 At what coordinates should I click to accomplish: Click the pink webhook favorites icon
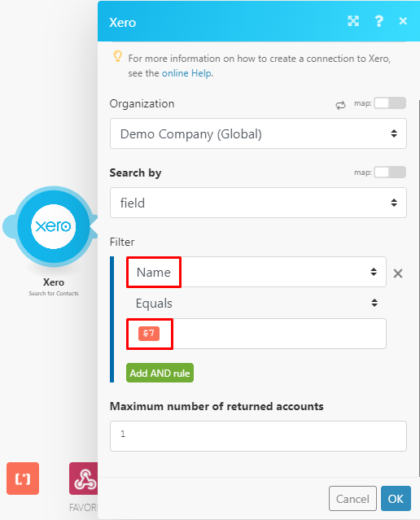coord(84,478)
